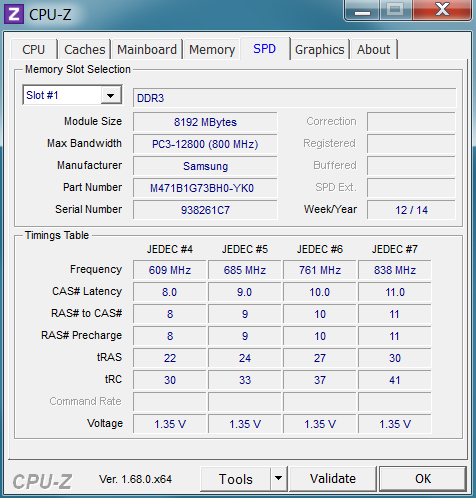476x498 pixels.
Task: Switch to the Memory tab
Action: 212,50
